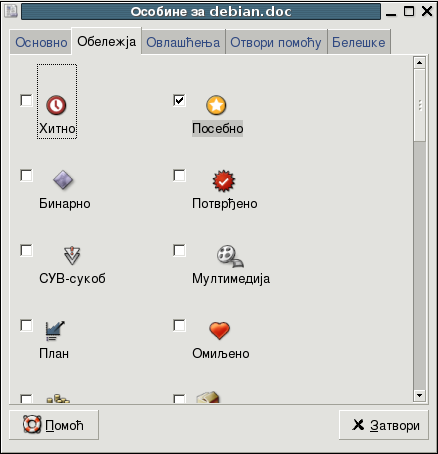Select the purple diamond Бинарно emblem icon
This screenshot has height=454, width=438.
(x=63, y=180)
